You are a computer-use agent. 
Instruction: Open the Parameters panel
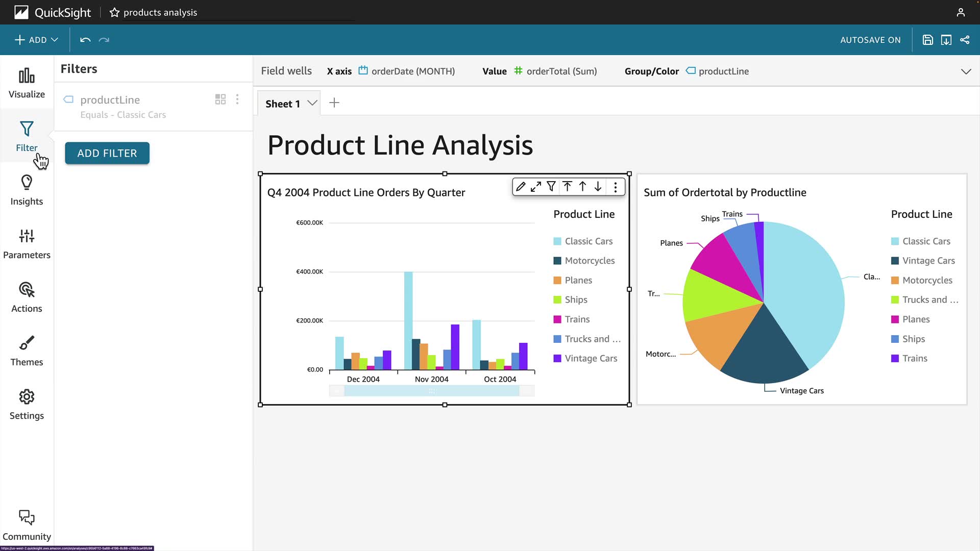coord(27,244)
